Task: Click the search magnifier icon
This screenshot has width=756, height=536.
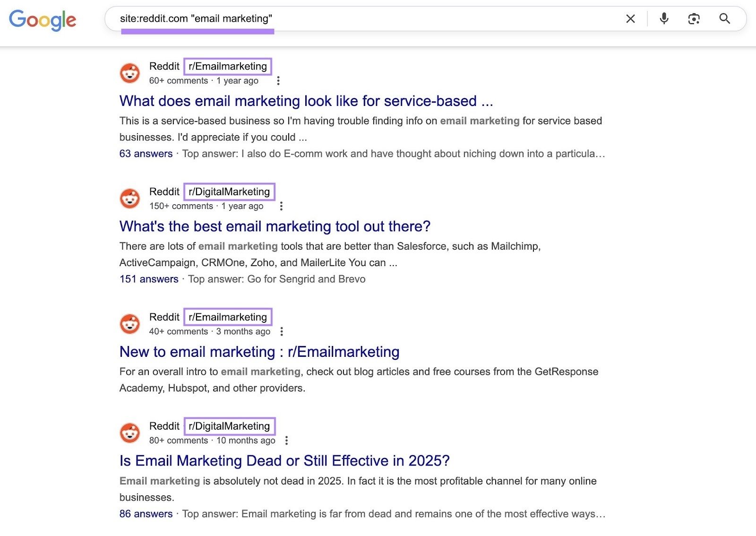Action: (724, 18)
